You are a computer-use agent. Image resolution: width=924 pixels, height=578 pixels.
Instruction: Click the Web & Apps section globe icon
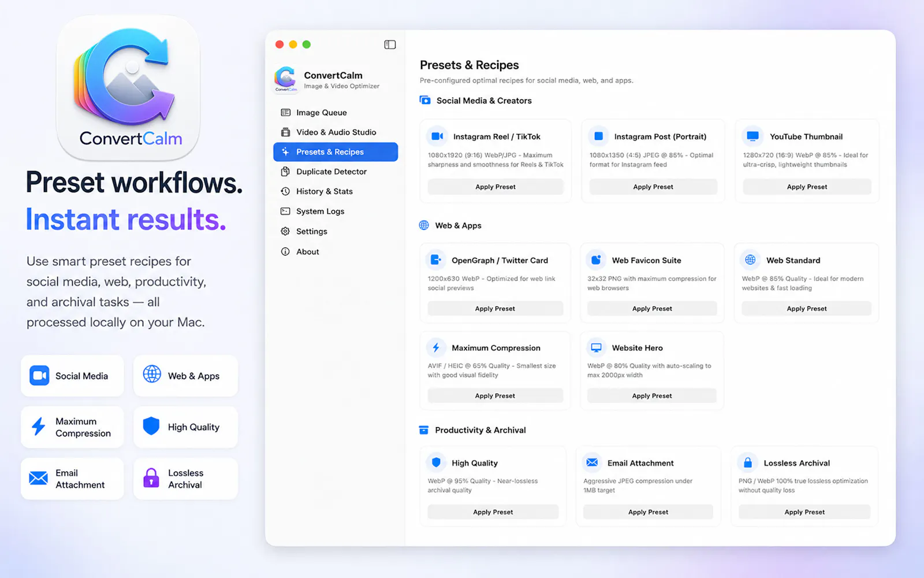424,225
